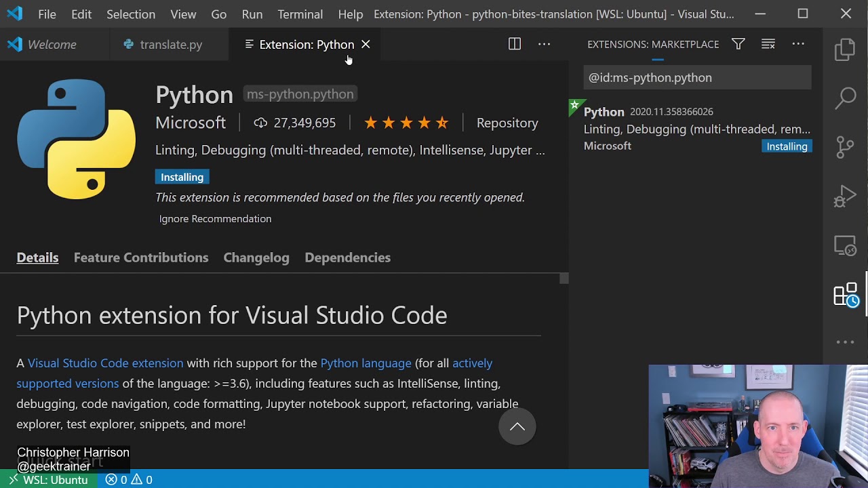The image size is (868, 488).
Task: Click the five-star rating of Python extension
Action: (x=406, y=123)
